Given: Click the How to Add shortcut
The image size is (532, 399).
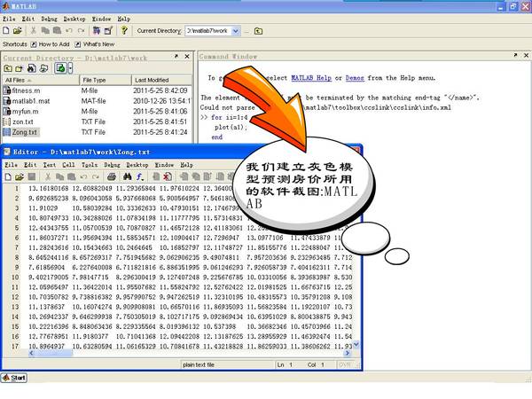Looking at the screenshot, I should click(x=53, y=43).
